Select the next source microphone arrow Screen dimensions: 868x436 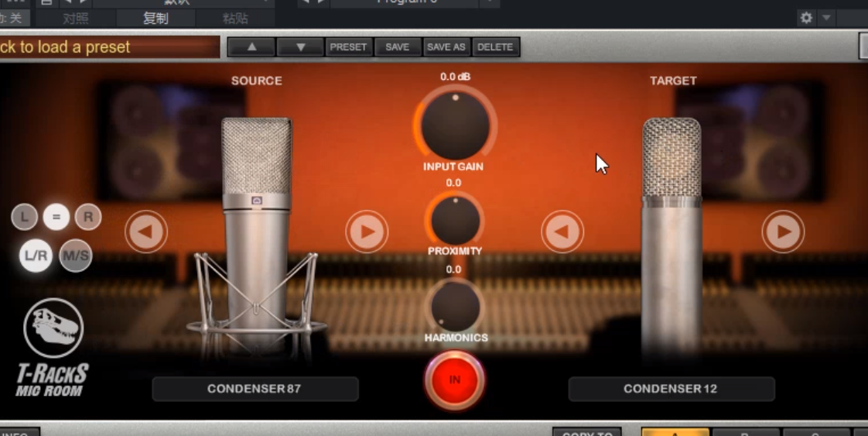[x=367, y=232]
